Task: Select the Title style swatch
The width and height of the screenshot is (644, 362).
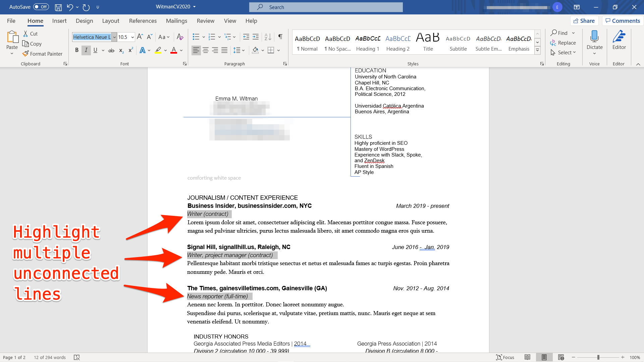Action: coord(427,43)
